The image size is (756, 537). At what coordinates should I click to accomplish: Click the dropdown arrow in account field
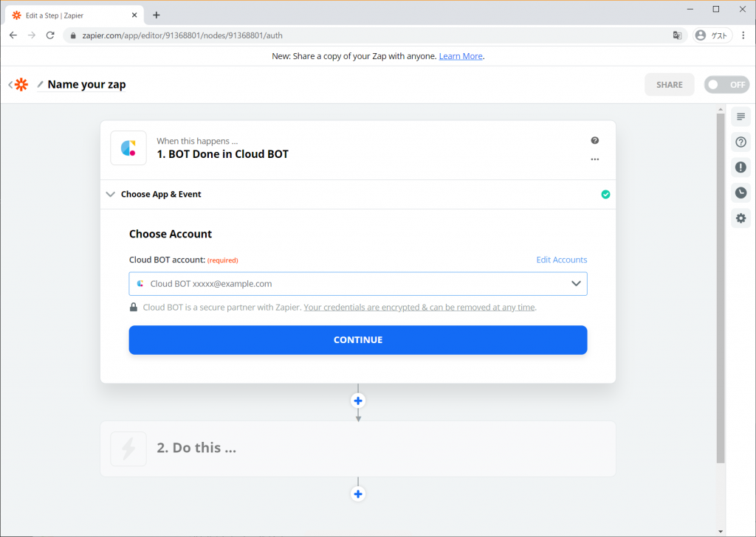tap(576, 284)
